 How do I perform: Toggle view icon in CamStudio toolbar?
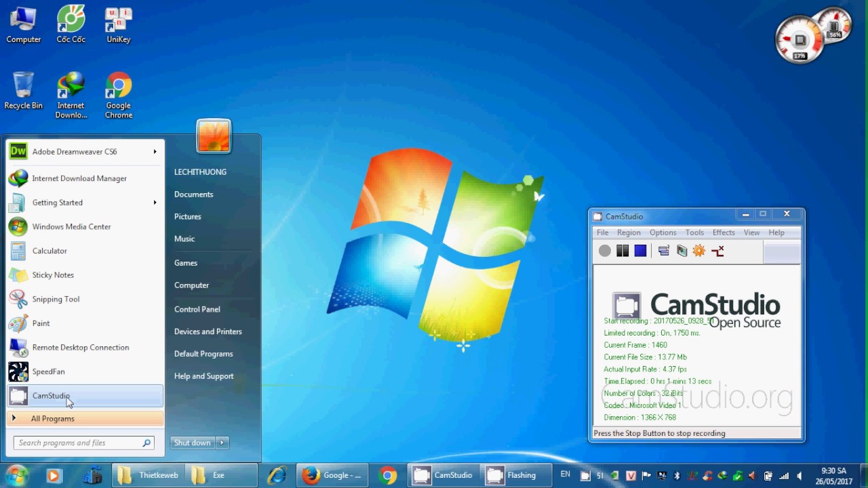(x=664, y=251)
